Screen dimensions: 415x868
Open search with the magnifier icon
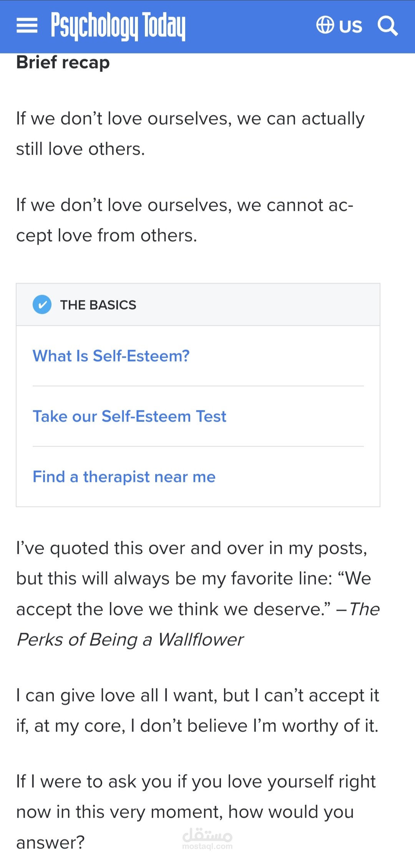pyautogui.click(x=387, y=26)
